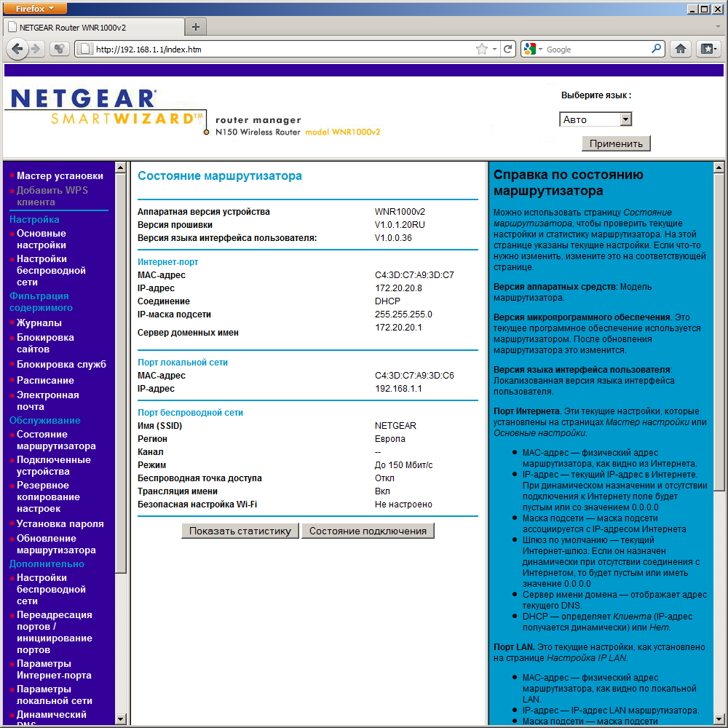Click the subnet mask value 255.255.255.0
728x728 pixels.
coord(403,314)
